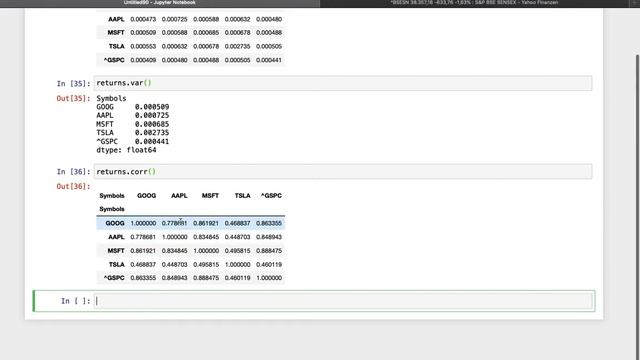Click 0.778681 in the GOOG correlation row
Viewport: 640px width, 360px height.
(174, 223)
